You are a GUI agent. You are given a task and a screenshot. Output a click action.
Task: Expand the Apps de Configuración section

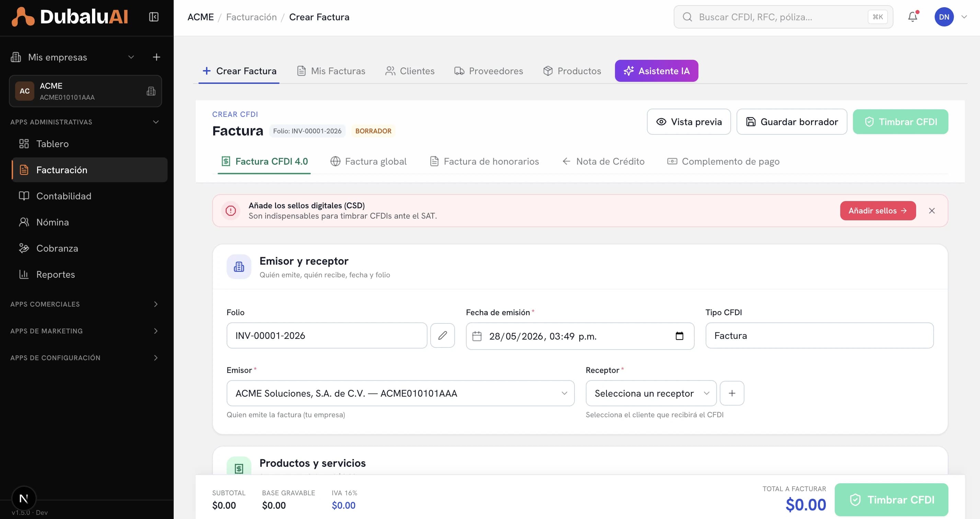tap(156, 357)
